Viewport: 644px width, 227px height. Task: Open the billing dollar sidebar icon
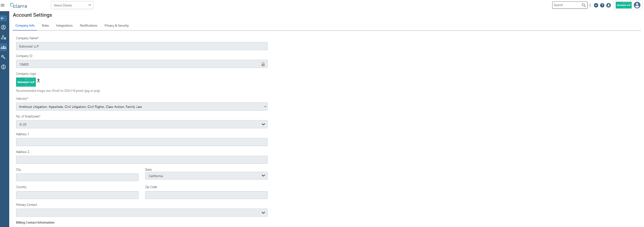click(x=4, y=67)
